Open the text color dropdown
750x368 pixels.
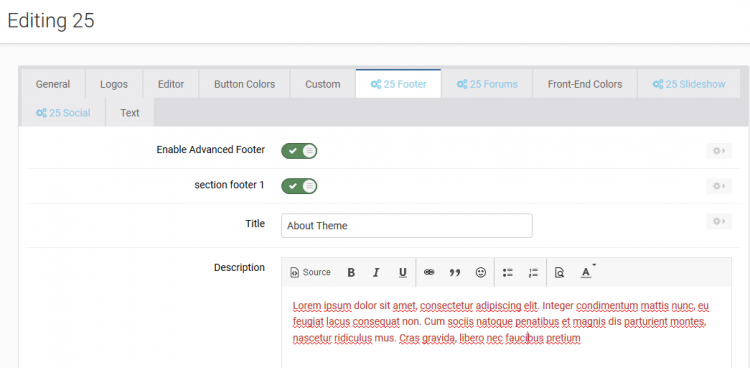(587, 272)
